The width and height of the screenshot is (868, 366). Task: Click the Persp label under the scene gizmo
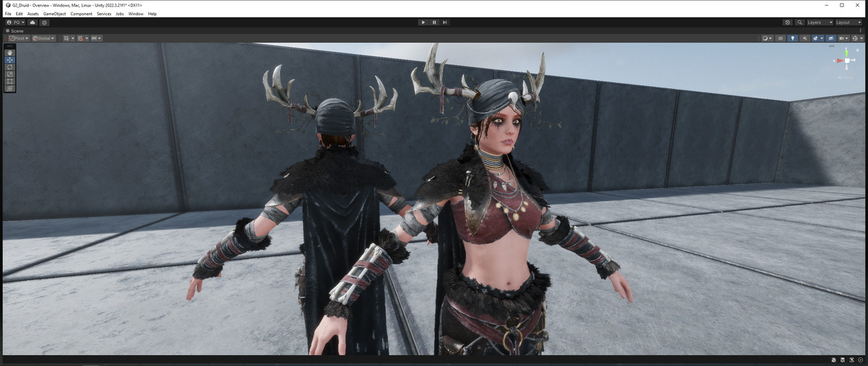(847, 77)
